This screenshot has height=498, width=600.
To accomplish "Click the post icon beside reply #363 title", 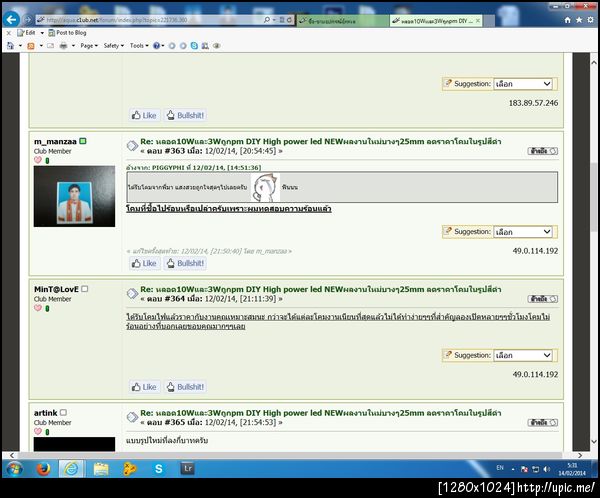I will (x=132, y=146).
